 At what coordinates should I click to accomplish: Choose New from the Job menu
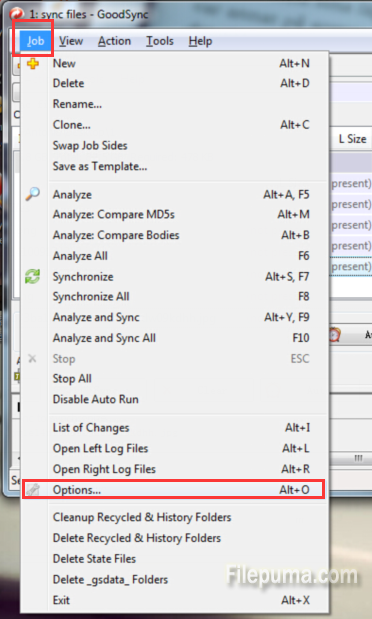(175, 63)
